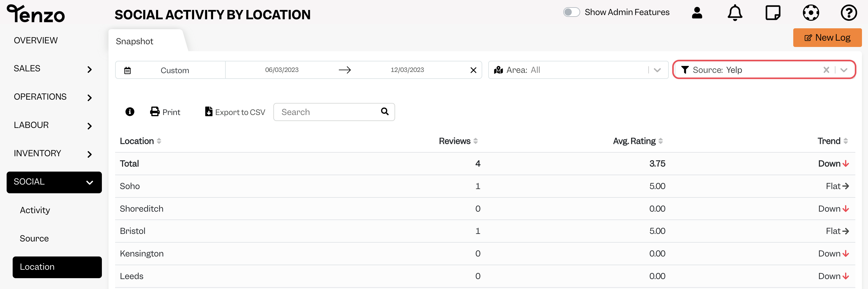Click the Flat trend in Bristol row

[x=837, y=231]
